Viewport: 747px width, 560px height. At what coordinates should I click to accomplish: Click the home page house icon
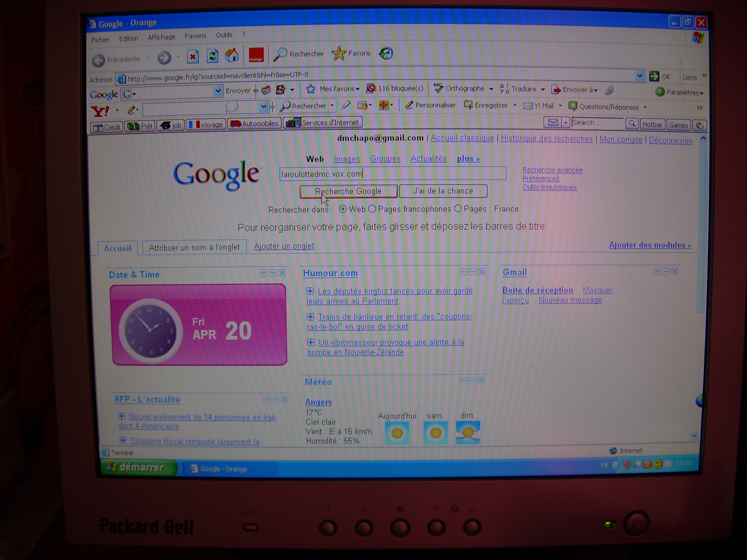(232, 55)
